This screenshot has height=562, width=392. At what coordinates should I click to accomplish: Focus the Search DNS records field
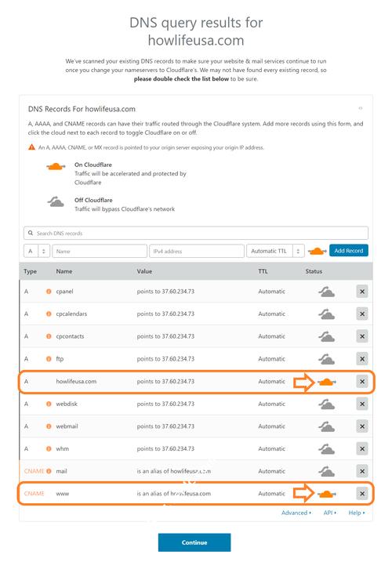196,233
